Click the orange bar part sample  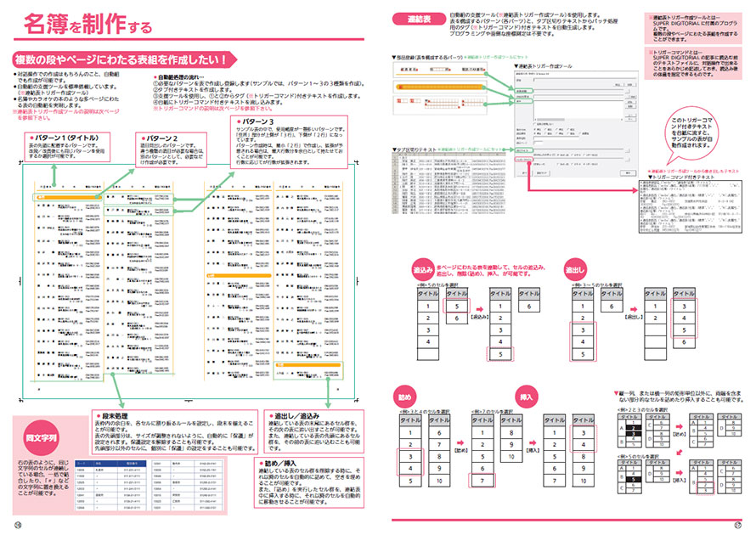[x=439, y=87]
